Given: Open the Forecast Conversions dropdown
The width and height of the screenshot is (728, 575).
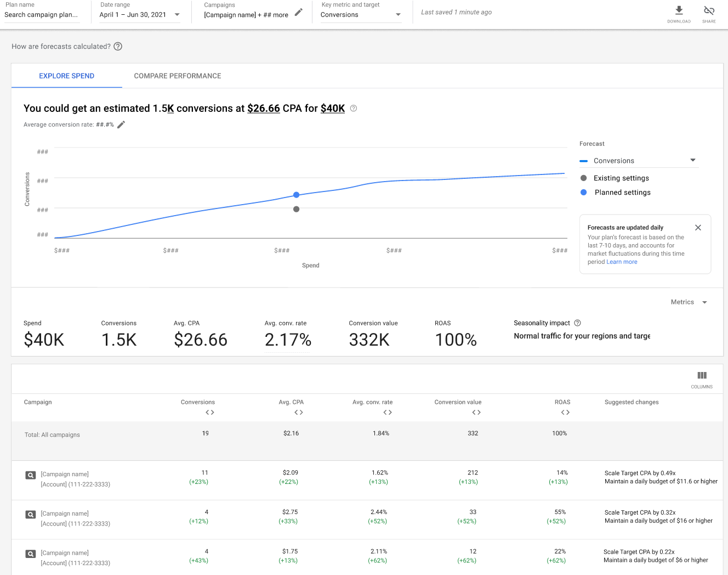Looking at the screenshot, I should [693, 160].
